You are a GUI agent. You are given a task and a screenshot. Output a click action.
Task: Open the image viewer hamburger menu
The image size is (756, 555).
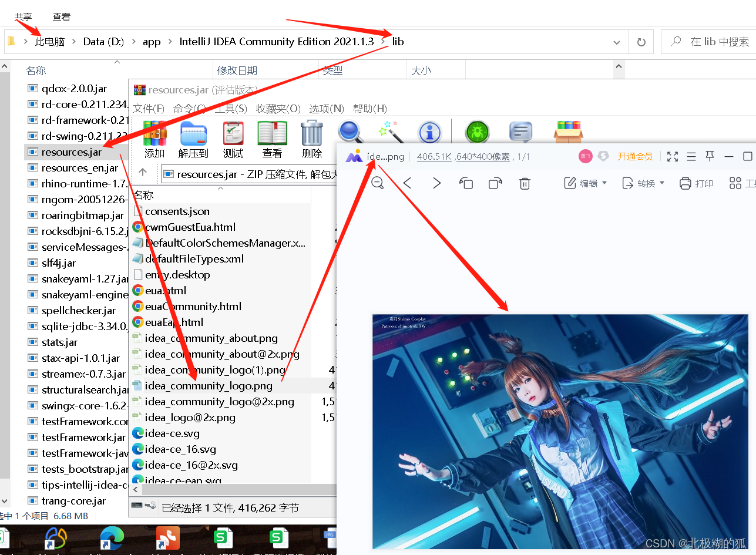[691, 156]
